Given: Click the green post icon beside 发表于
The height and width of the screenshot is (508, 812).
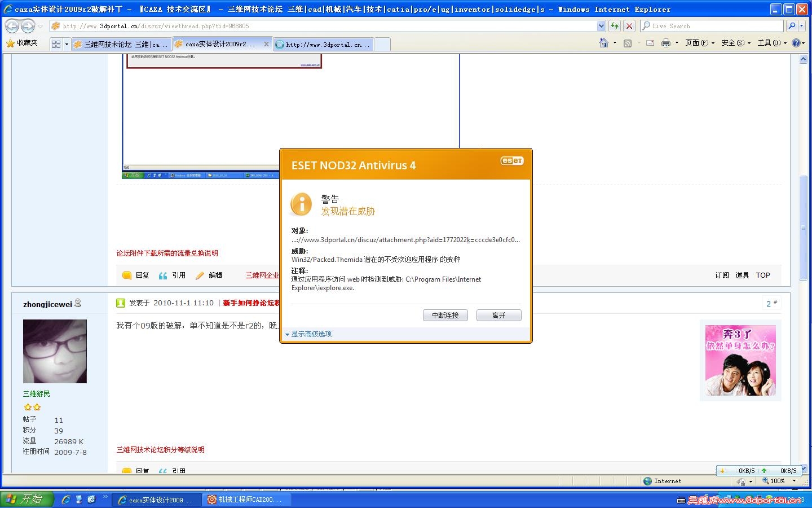Looking at the screenshot, I should [121, 303].
